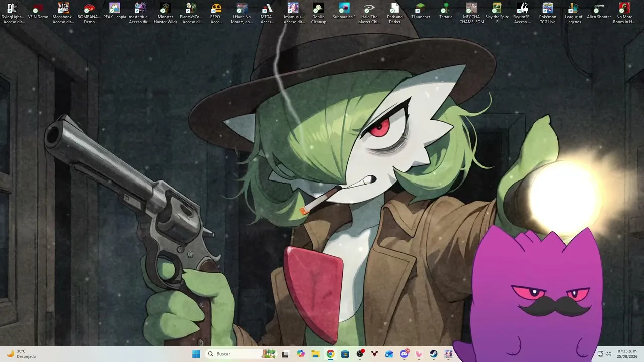Open the BOMBANA Demo shortcut
Viewport: 644px width, 362px height.
[x=89, y=13]
